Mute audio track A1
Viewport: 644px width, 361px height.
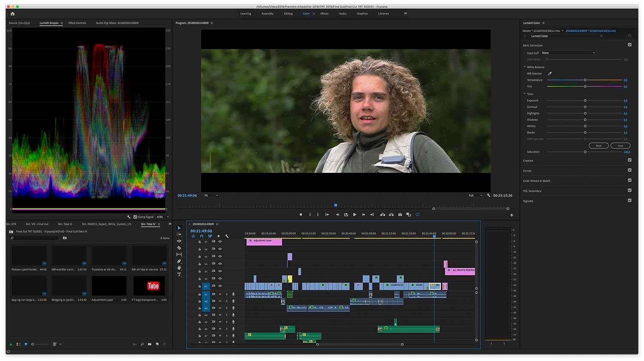pos(220,294)
